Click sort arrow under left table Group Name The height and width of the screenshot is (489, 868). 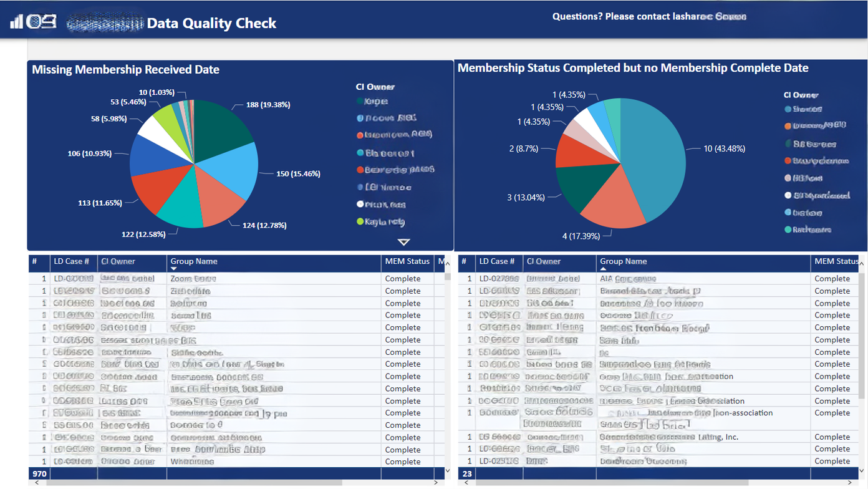173,269
